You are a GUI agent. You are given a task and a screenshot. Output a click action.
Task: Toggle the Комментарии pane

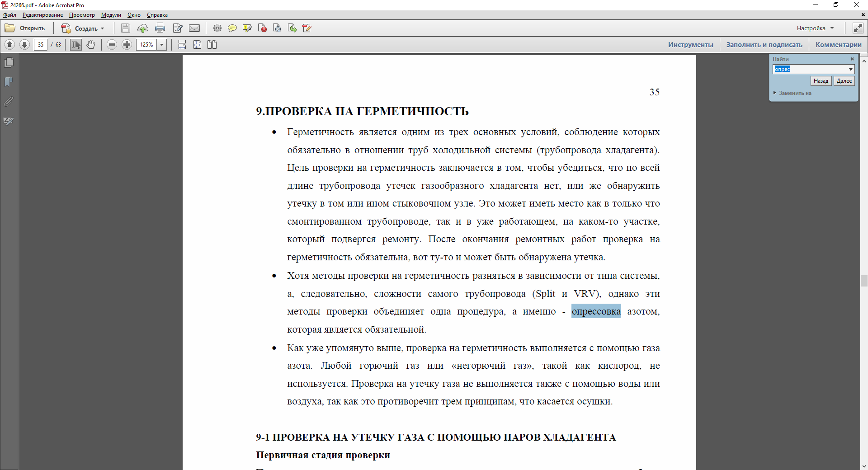[838, 45]
